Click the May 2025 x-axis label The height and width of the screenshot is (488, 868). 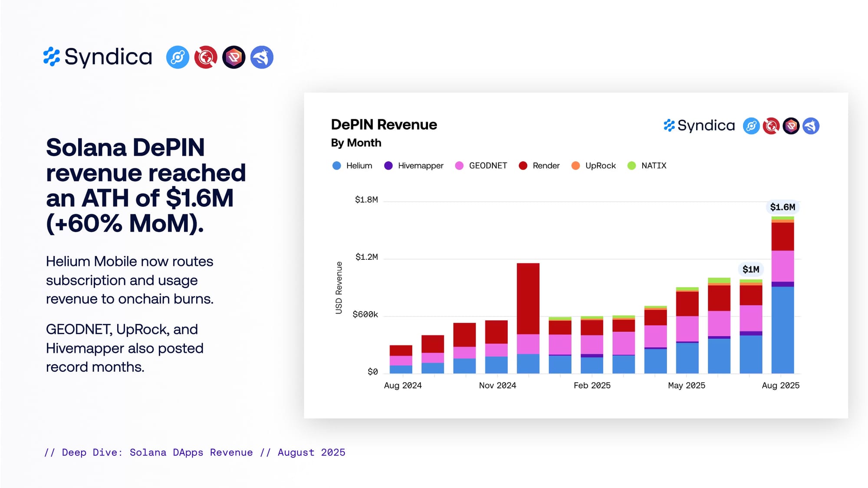687,386
